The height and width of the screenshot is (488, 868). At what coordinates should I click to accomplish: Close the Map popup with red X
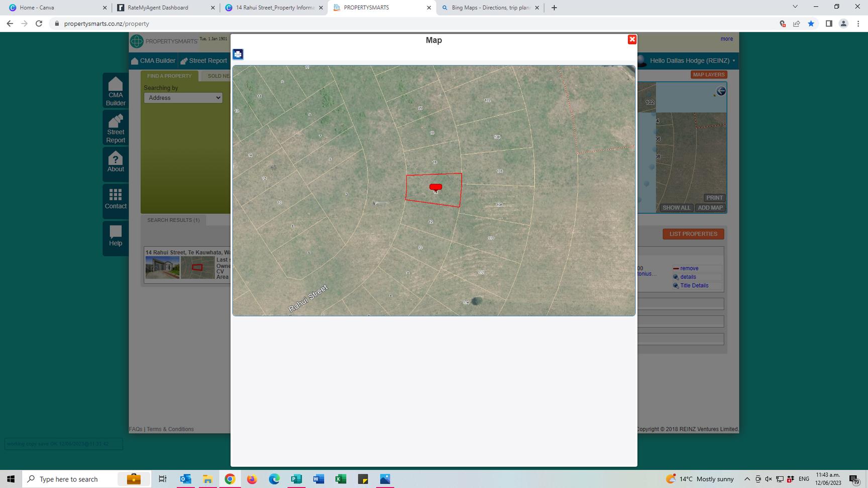[x=632, y=40]
